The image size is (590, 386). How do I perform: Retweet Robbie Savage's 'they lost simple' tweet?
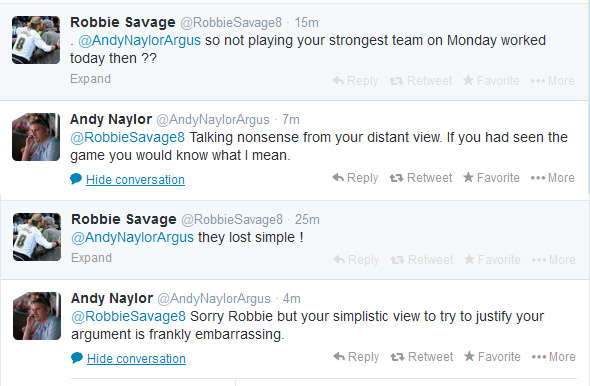[422, 260]
